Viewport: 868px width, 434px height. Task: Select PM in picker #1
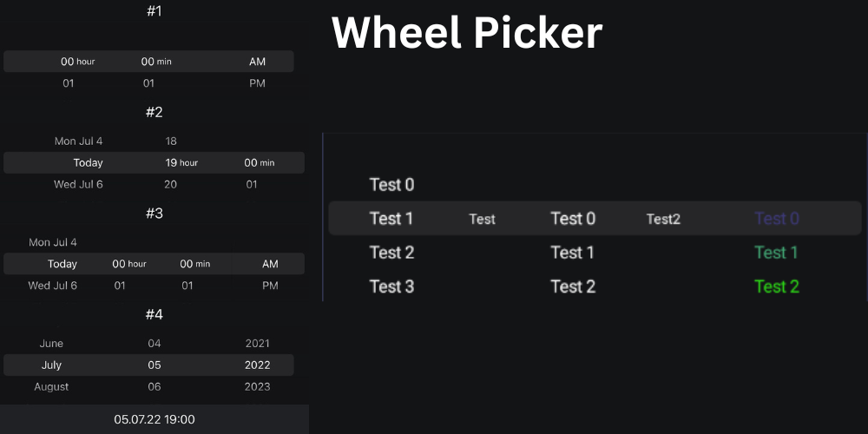pyautogui.click(x=257, y=83)
